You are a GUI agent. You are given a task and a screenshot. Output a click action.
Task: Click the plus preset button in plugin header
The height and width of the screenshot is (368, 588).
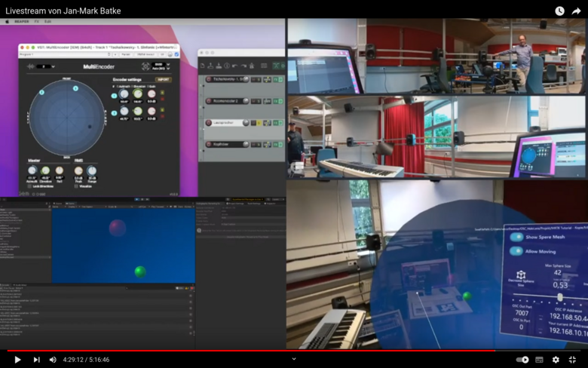(115, 54)
